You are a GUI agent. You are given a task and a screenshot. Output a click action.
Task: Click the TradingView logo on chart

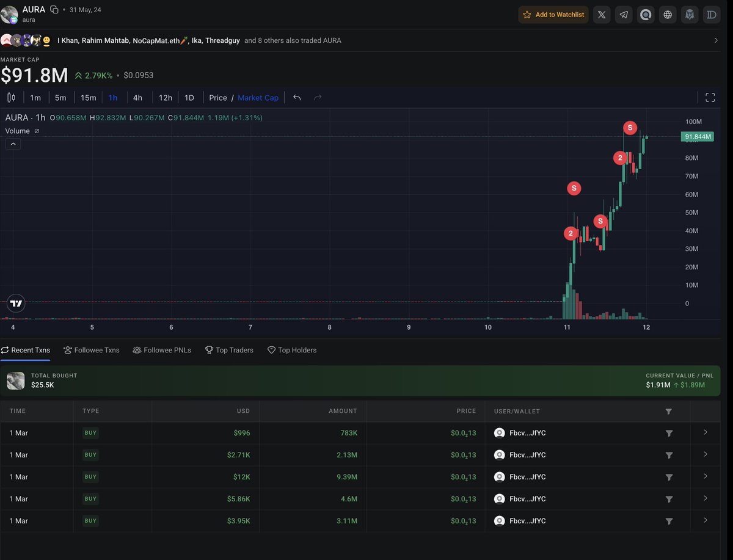[16, 304]
